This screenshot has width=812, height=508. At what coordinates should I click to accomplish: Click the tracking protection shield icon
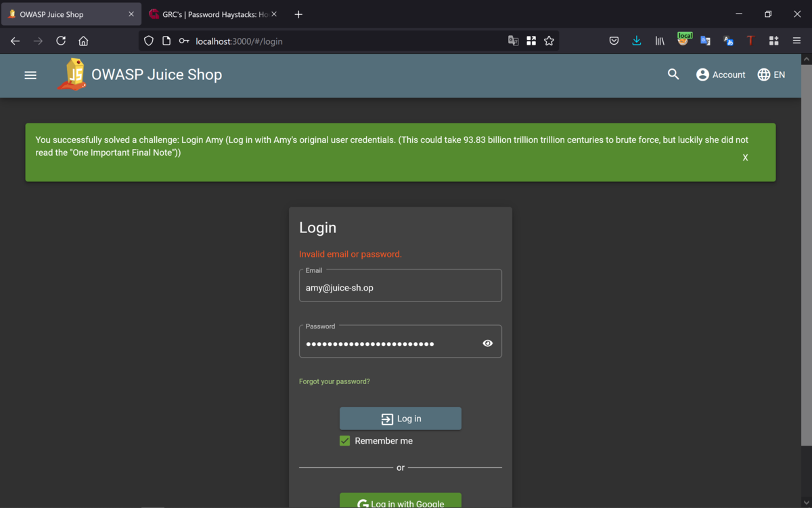[x=149, y=41]
